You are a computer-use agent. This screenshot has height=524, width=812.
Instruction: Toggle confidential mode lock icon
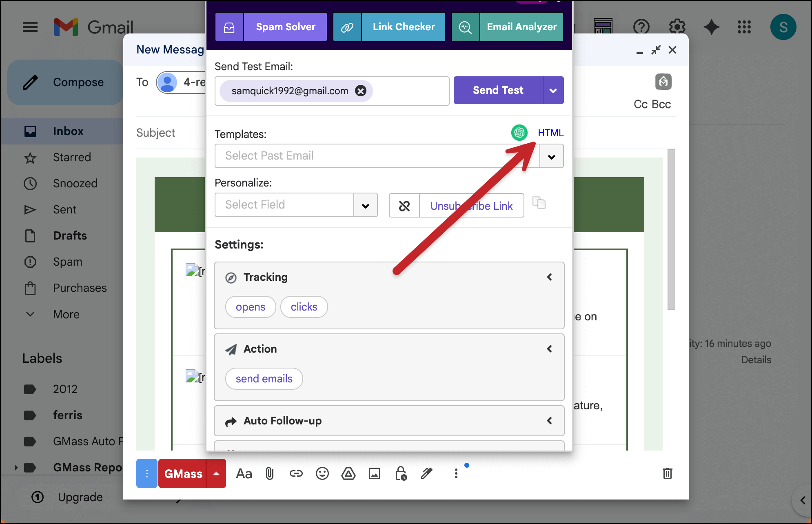click(x=401, y=473)
